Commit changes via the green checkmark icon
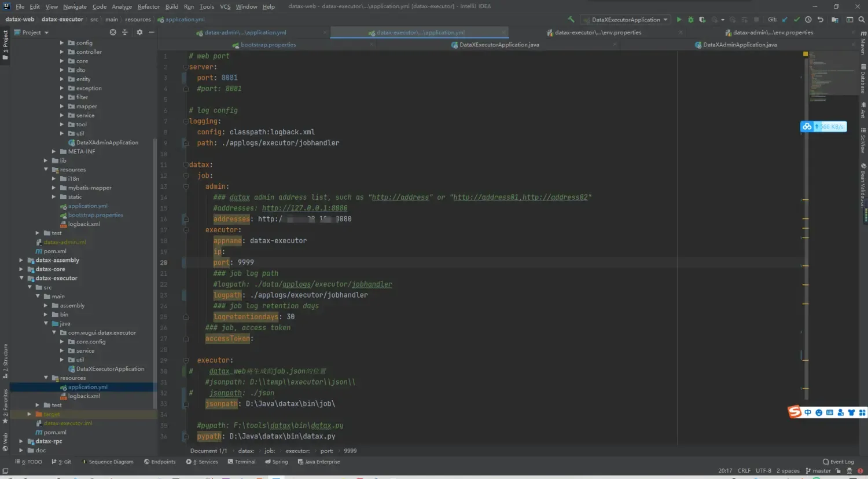This screenshot has height=479, width=868. click(x=797, y=19)
